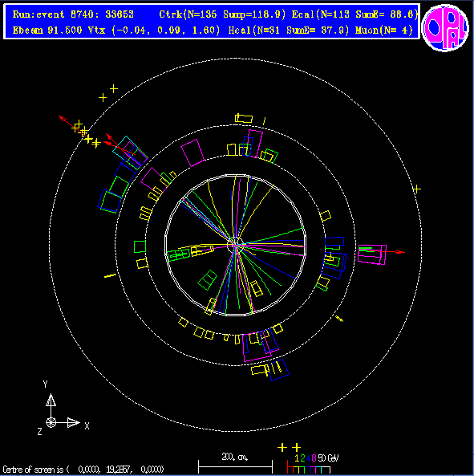Select the green box left of center ring
Image resolution: width=474 pixels, height=476 pixels.
pos(140,246)
